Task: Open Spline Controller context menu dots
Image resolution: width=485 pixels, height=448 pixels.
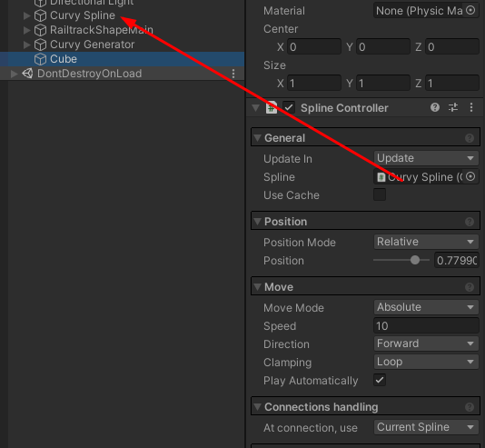Action: click(x=471, y=107)
